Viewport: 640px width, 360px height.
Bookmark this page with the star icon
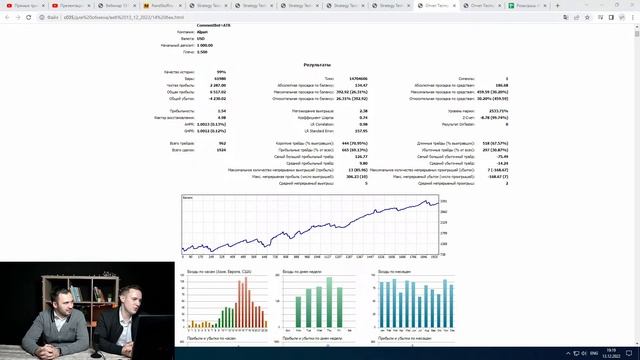[x=587, y=18]
